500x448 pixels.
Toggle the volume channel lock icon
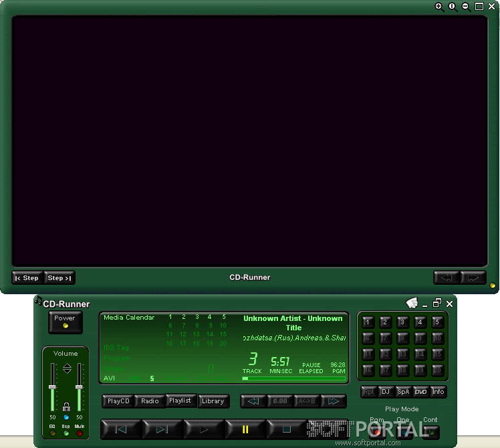[x=66, y=407]
